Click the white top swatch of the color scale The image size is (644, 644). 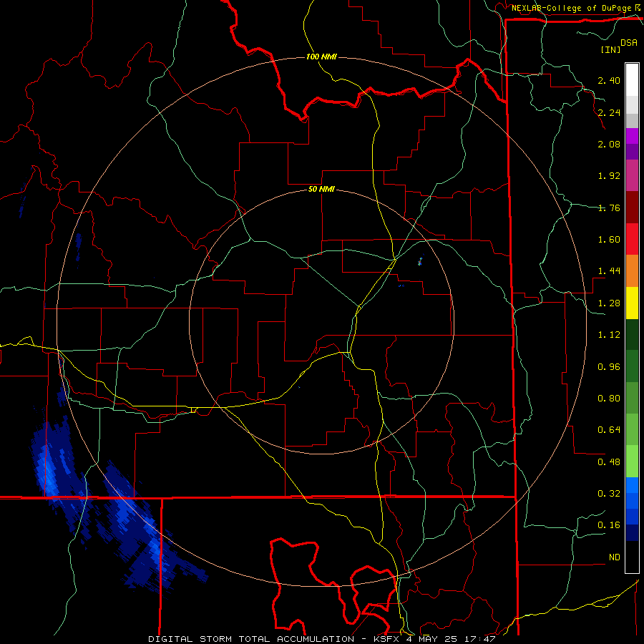(632, 79)
